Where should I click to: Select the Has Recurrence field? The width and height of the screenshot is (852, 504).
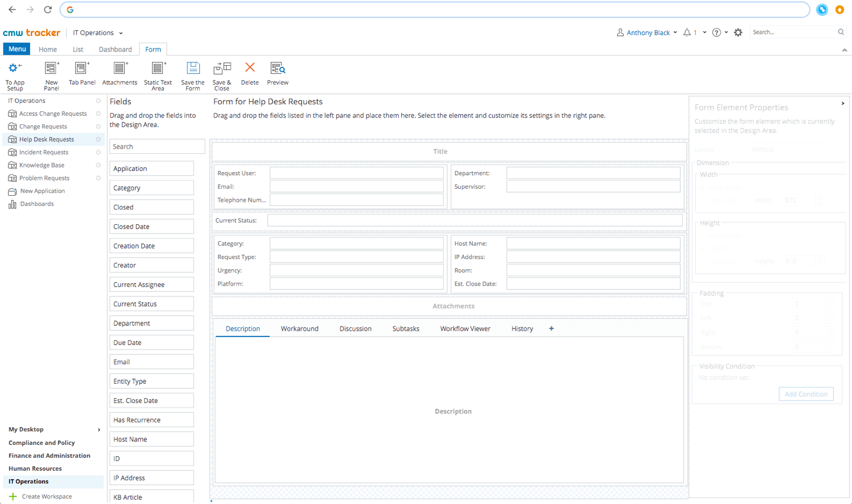(151, 420)
